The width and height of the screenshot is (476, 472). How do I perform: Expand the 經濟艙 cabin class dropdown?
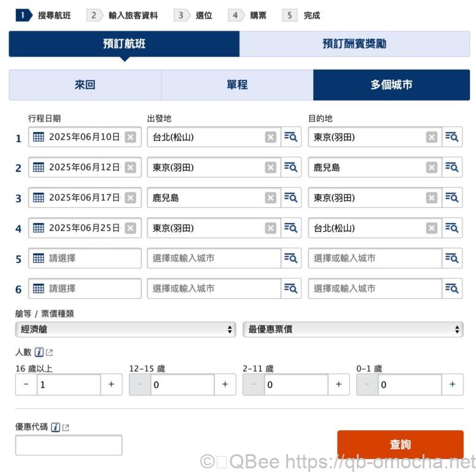click(x=125, y=329)
